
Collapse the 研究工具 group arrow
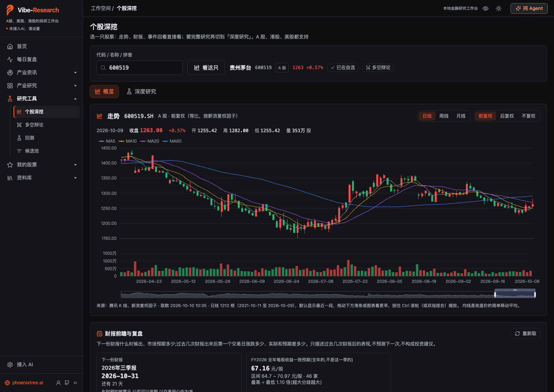pos(75,99)
